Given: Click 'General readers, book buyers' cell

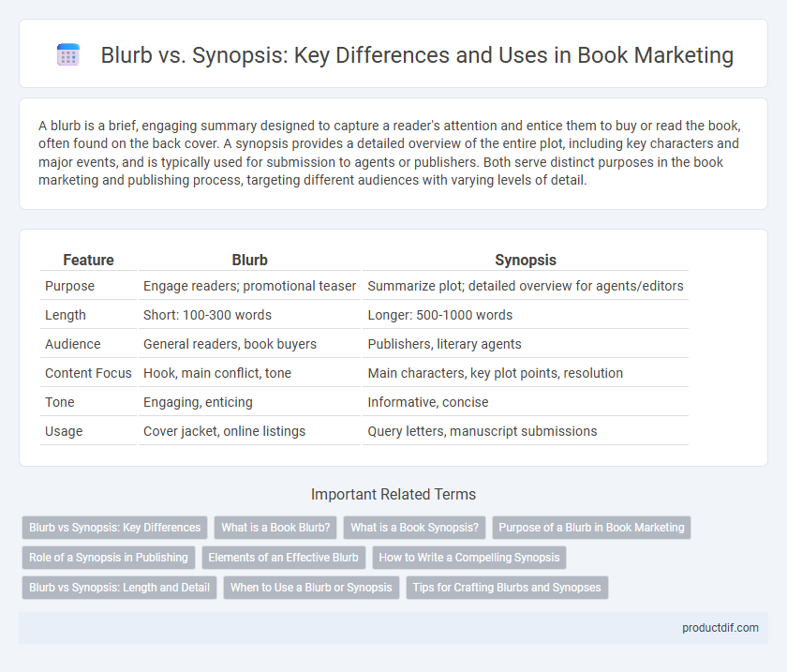Looking at the screenshot, I should (249, 344).
